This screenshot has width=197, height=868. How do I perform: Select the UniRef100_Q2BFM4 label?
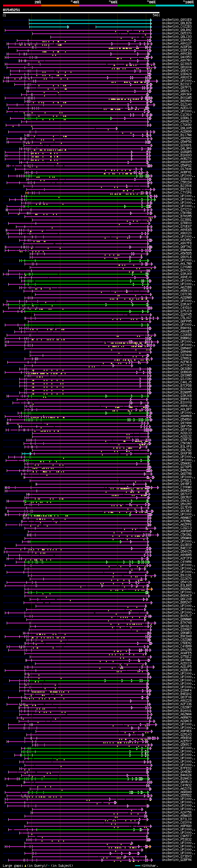tap(177, 860)
